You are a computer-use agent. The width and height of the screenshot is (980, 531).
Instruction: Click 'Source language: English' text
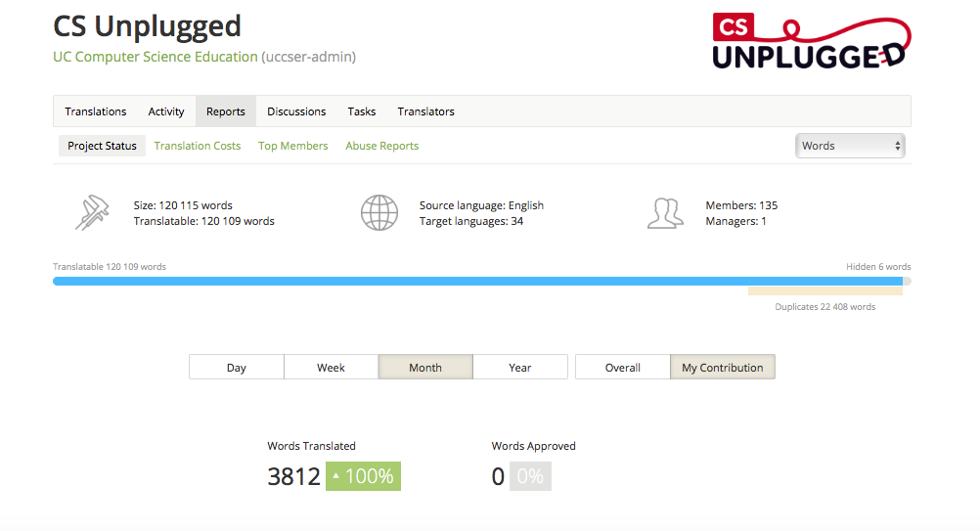point(481,205)
